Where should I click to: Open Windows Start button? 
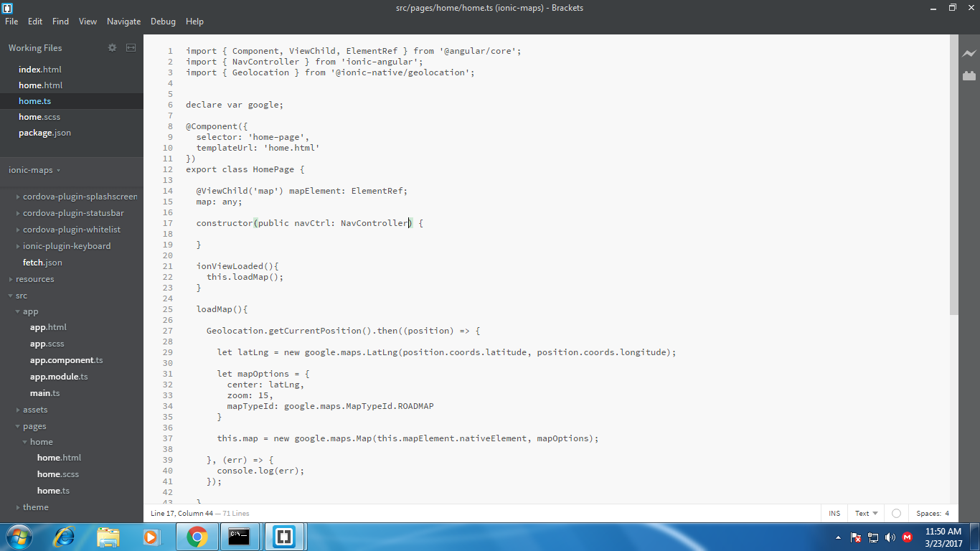[18, 537]
